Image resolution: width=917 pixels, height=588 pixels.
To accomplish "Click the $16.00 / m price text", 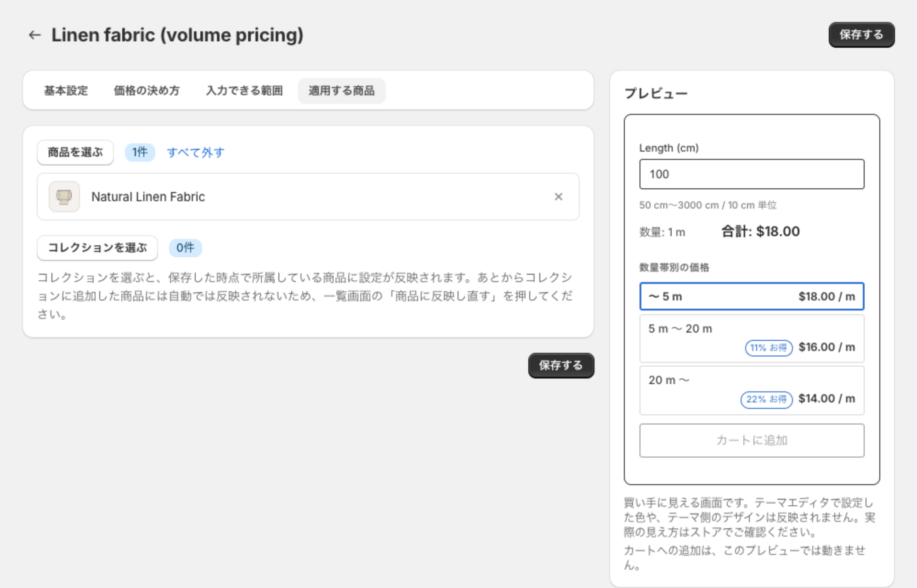I will click(x=826, y=347).
